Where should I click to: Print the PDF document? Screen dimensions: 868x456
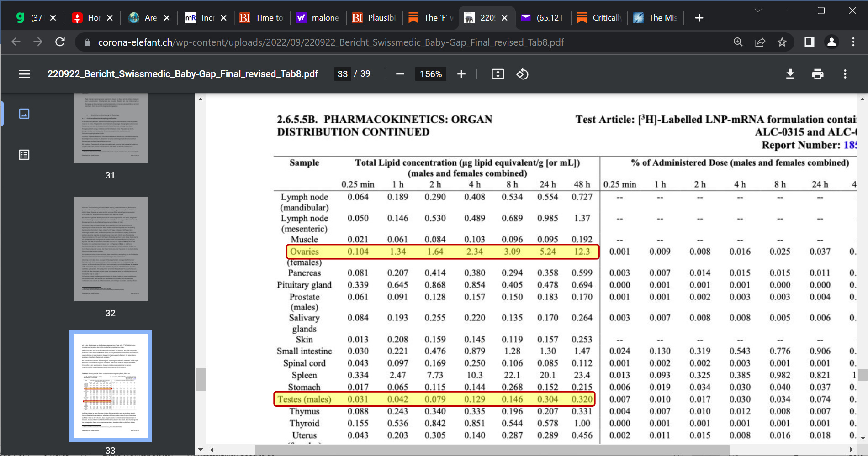[817, 74]
